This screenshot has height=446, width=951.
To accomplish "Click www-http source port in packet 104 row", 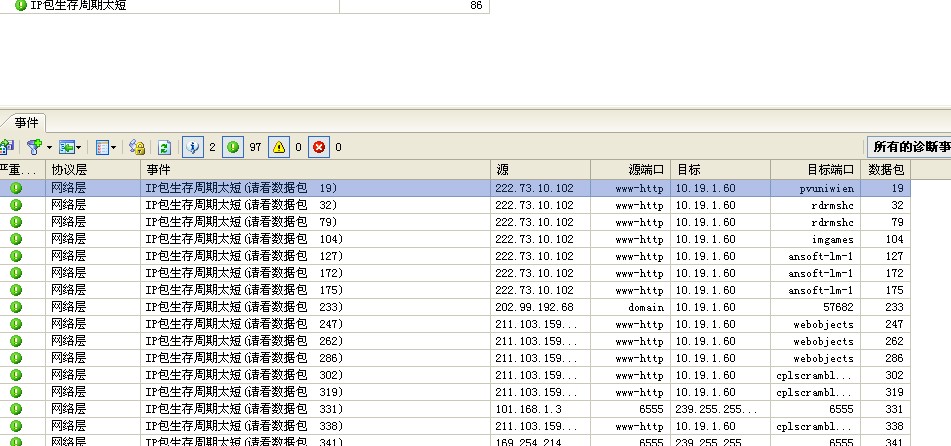I will point(639,239).
